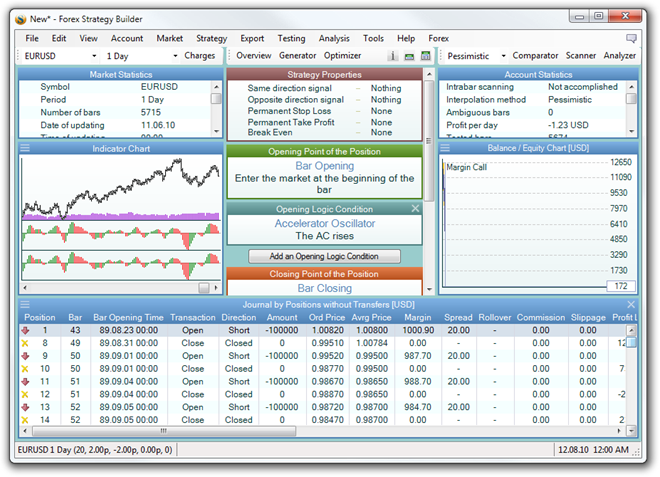Open the Tools menu
Screen dimensions: 660x477
pyautogui.click(x=373, y=38)
